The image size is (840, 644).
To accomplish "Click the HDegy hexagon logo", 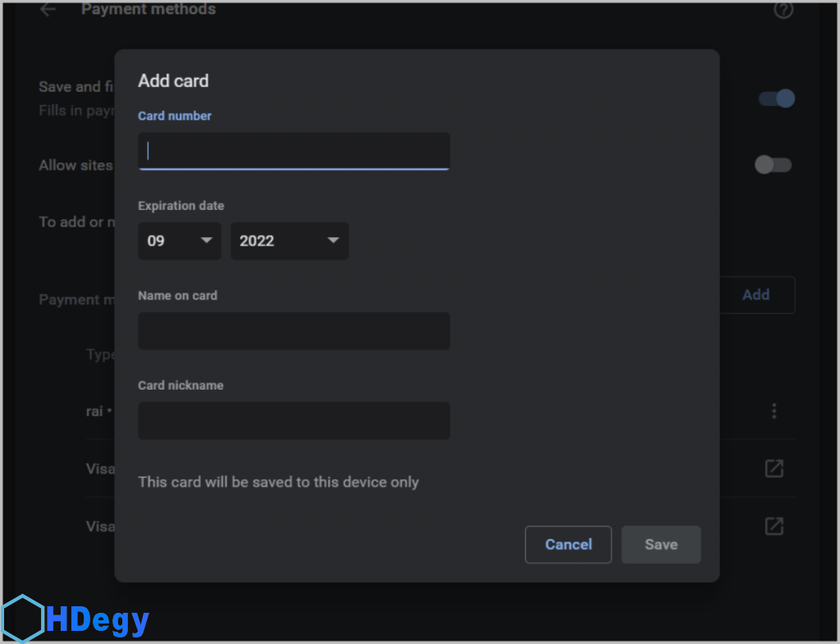I will point(22,618).
